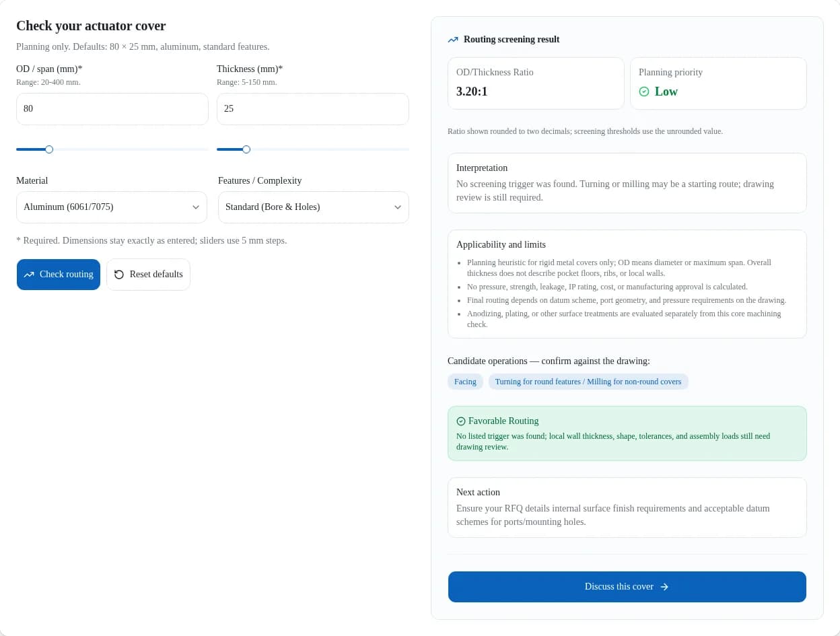Click the bullet about datum scheme and port geometry
The height and width of the screenshot is (636, 840).
(x=627, y=300)
